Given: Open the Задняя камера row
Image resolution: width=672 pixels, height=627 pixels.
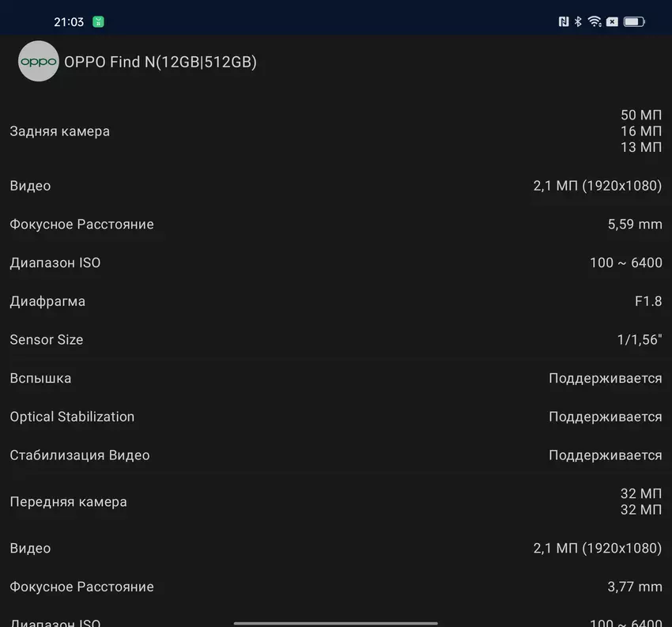Looking at the screenshot, I should [336, 131].
